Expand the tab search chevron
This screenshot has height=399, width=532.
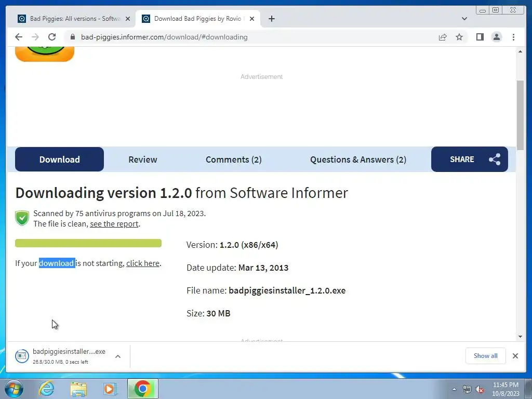click(464, 19)
